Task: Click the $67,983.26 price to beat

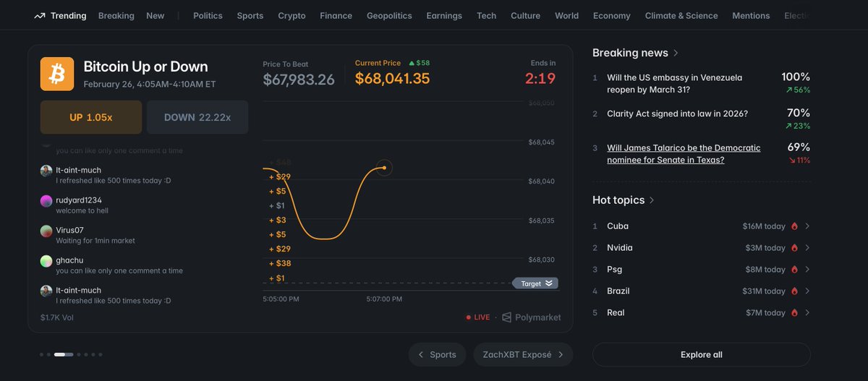Action: 299,80
